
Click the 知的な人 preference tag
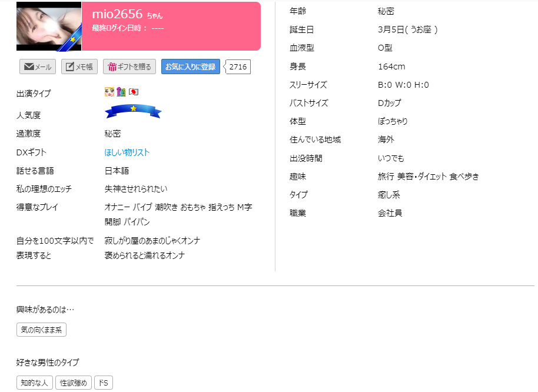point(34,382)
